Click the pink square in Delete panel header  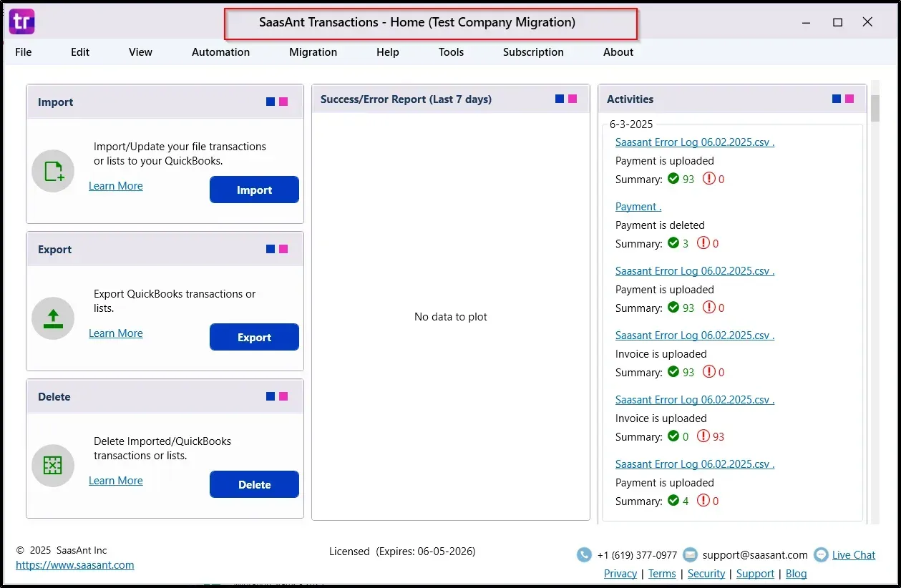point(283,396)
